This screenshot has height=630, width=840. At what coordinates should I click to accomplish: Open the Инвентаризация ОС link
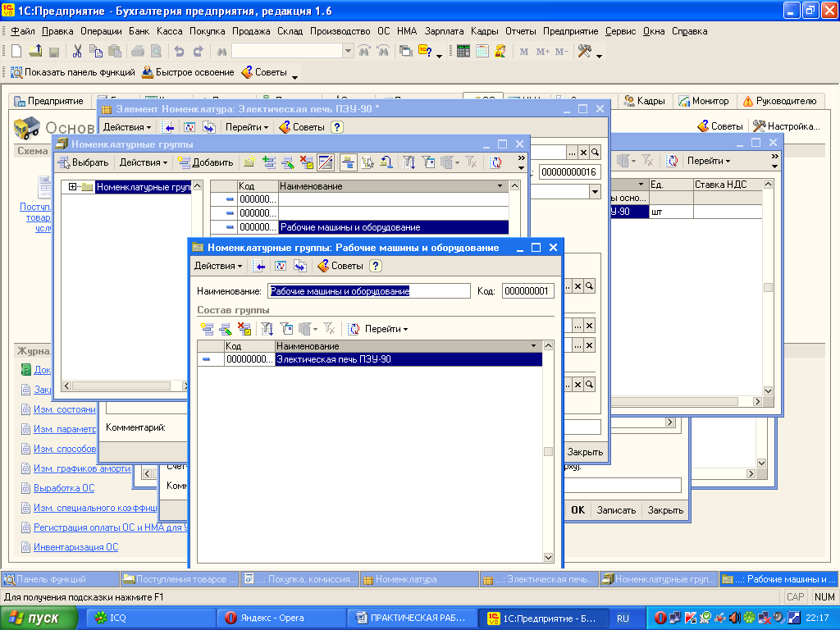coord(75,547)
